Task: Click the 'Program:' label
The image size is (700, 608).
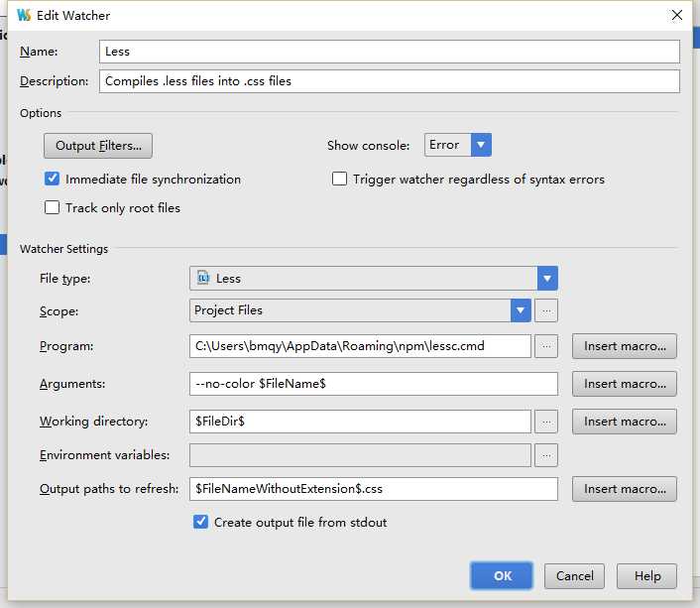Action: point(66,346)
